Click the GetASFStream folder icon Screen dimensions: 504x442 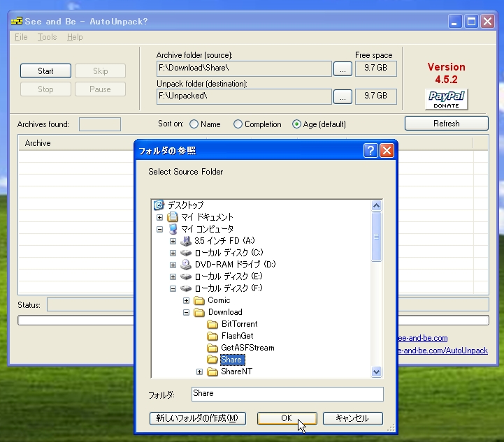[213, 348]
